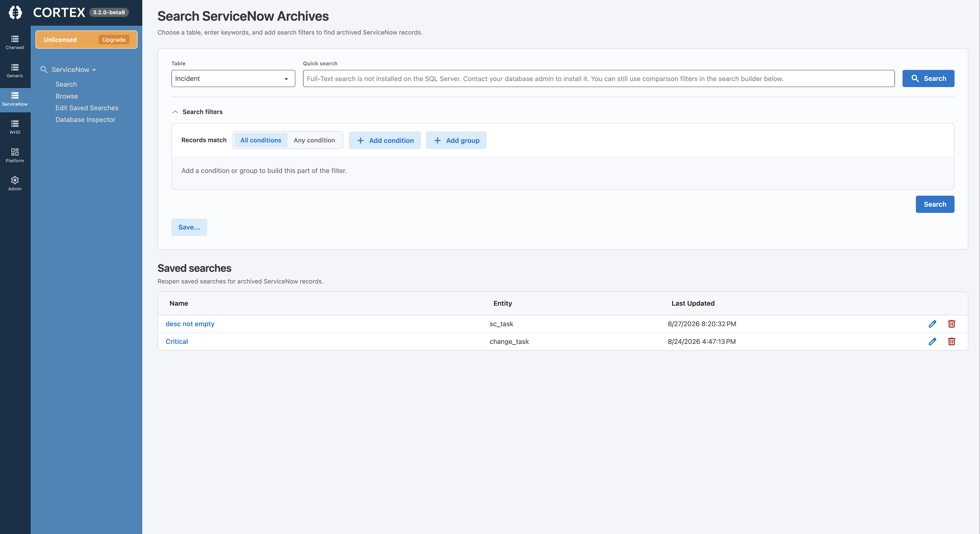Click the 'sc_task' entity cell

(x=501, y=324)
